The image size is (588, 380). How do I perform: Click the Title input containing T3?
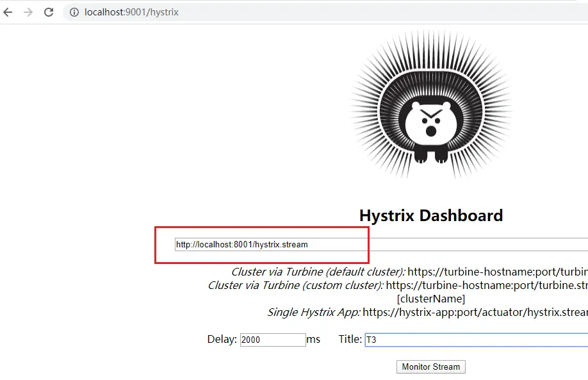tap(477, 340)
